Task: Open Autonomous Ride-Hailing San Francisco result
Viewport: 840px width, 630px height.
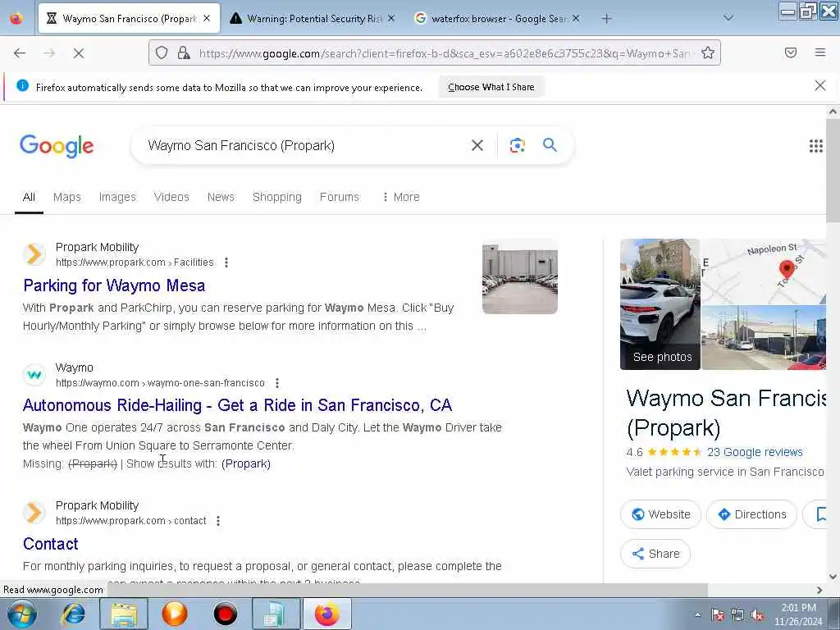Action: (237, 405)
